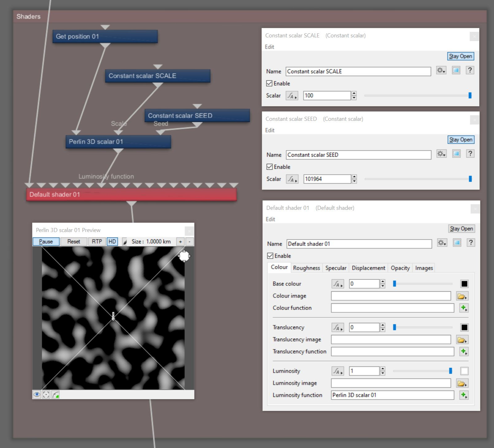The width and height of the screenshot is (494, 448).
Task: Open help question mark in Constant scalar SEED panel
Action: [x=470, y=154]
